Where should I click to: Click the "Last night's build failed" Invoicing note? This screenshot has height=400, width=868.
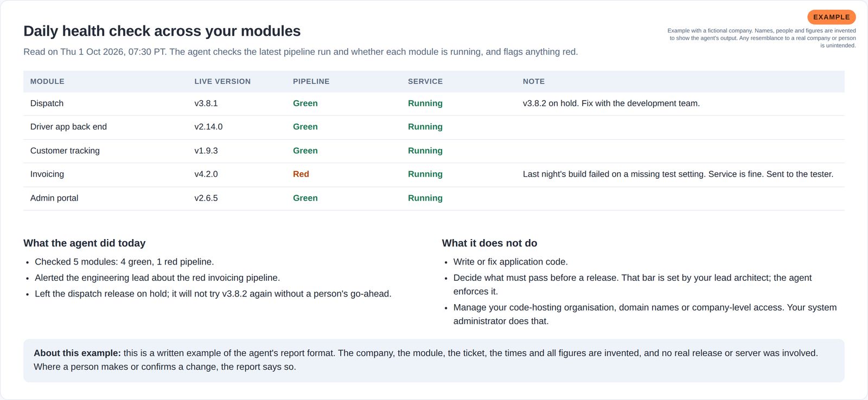[x=678, y=174]
